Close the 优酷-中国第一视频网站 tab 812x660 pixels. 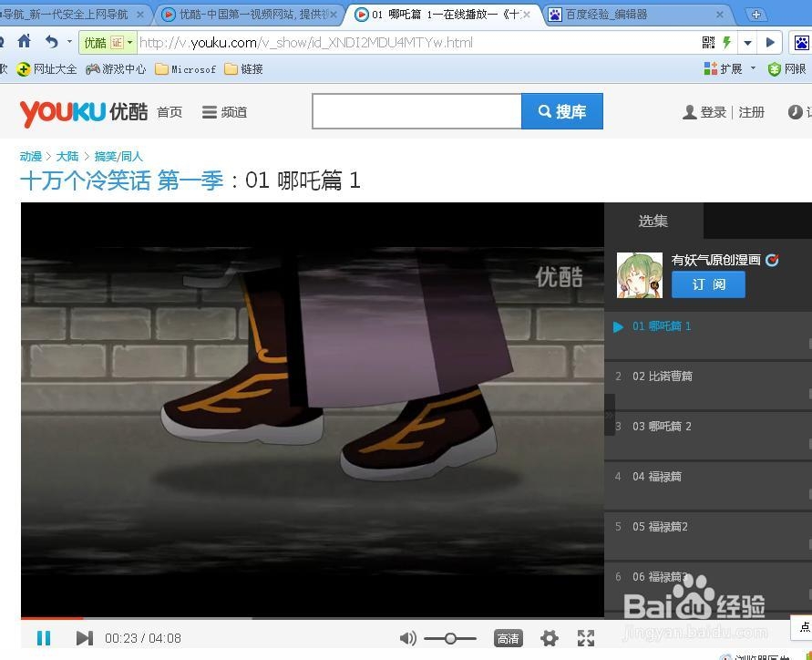point(334,15)
